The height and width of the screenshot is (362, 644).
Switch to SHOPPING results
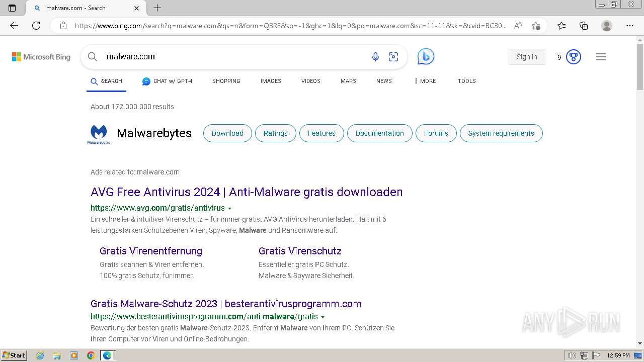pyautogui.click(x=226, y=81)
